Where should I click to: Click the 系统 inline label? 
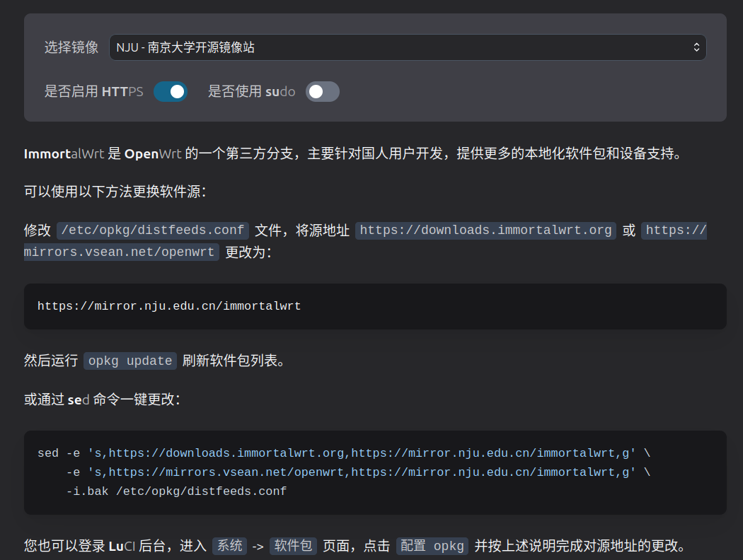[230, 546]
